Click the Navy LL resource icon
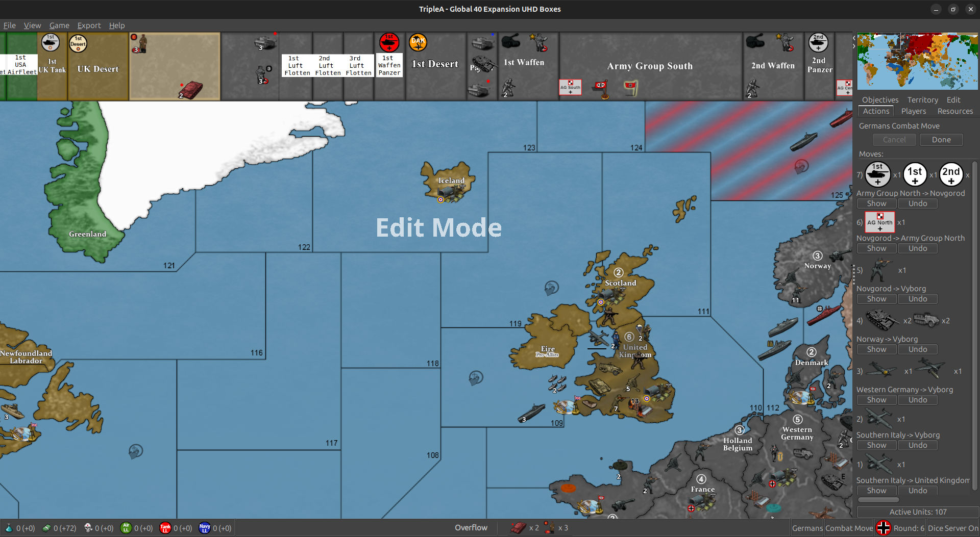This screenshot has width=980, height=537. 204,528
